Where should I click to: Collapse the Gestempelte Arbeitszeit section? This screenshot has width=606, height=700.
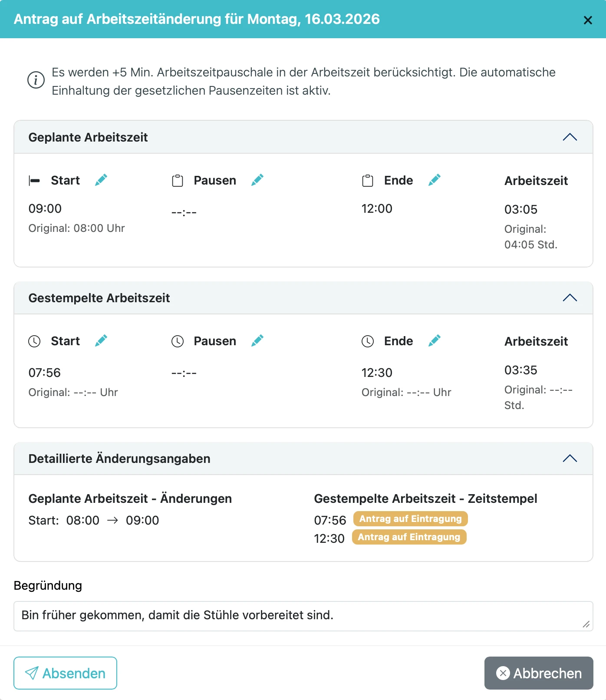coord(570,298)
